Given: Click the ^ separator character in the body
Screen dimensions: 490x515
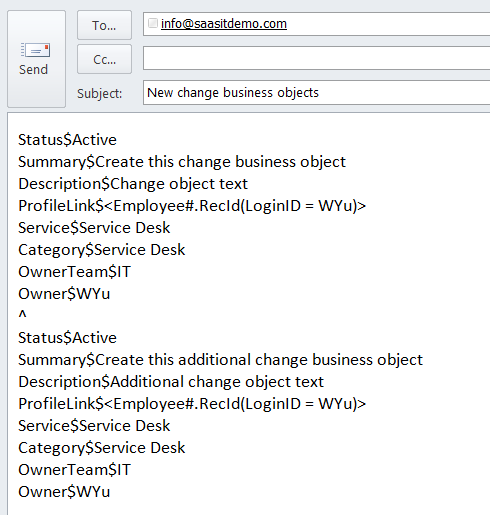Looking at the screenshot, I should [x=22, y=315].
